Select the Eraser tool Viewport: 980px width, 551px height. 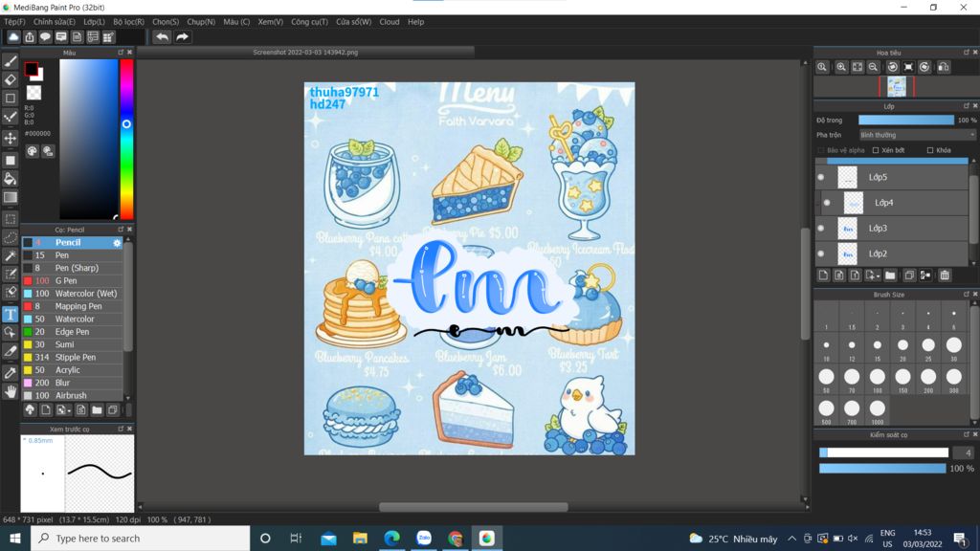[10, 79]
